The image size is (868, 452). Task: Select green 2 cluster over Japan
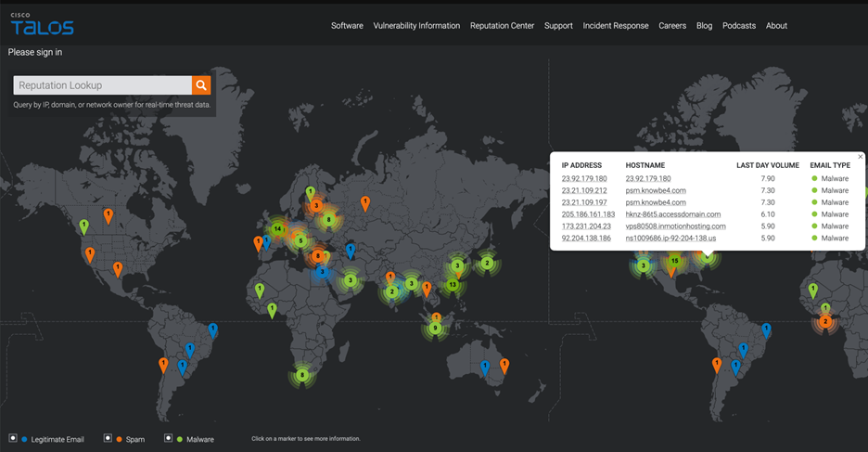tap(487, 263)
